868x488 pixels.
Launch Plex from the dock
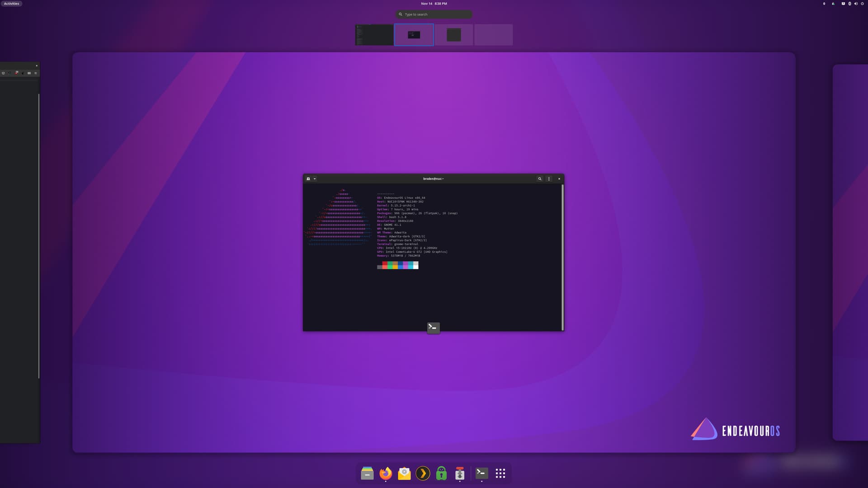(x=423, y=473)
